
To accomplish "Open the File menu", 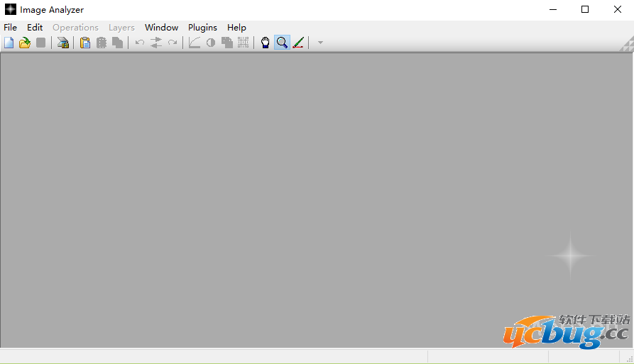I will pyautogui.click(x=10, y=28).
